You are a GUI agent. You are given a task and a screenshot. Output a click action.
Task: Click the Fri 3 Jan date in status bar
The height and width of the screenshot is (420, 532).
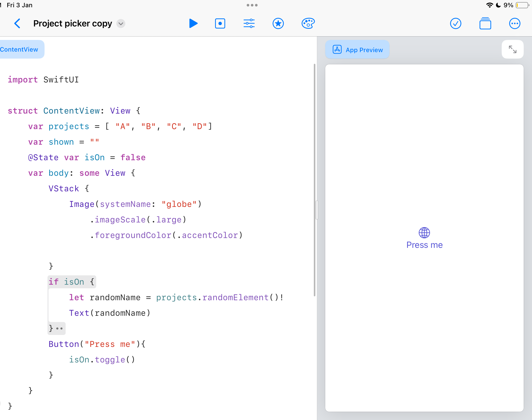pos(19,5)
